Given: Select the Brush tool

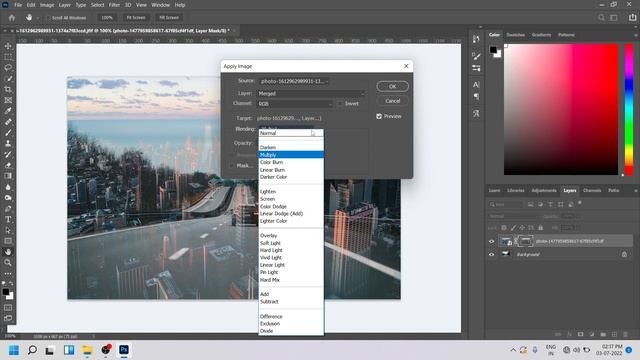Looking at the screenshot, I should click(x=8, y=133).
